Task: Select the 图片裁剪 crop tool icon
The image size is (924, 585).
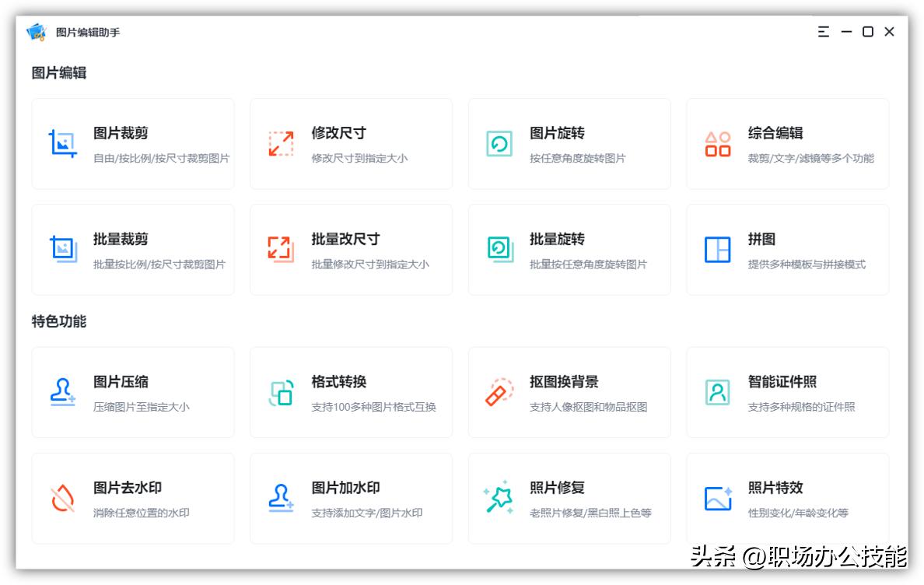Action: [x=63, y=142]
